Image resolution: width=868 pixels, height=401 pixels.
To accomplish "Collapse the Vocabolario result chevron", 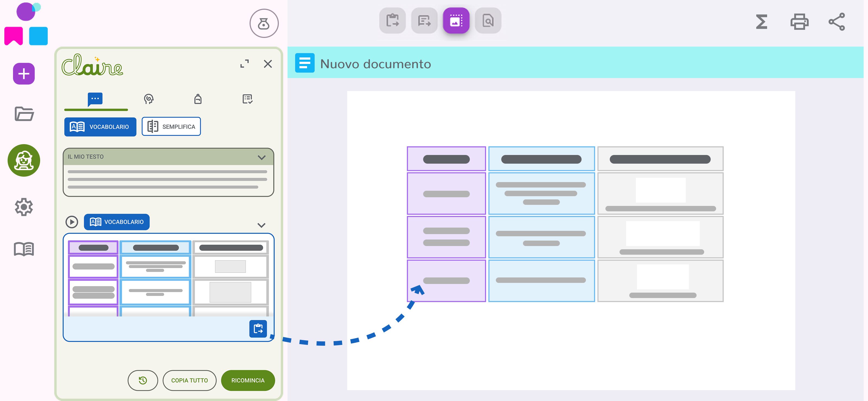I will 261,225.
